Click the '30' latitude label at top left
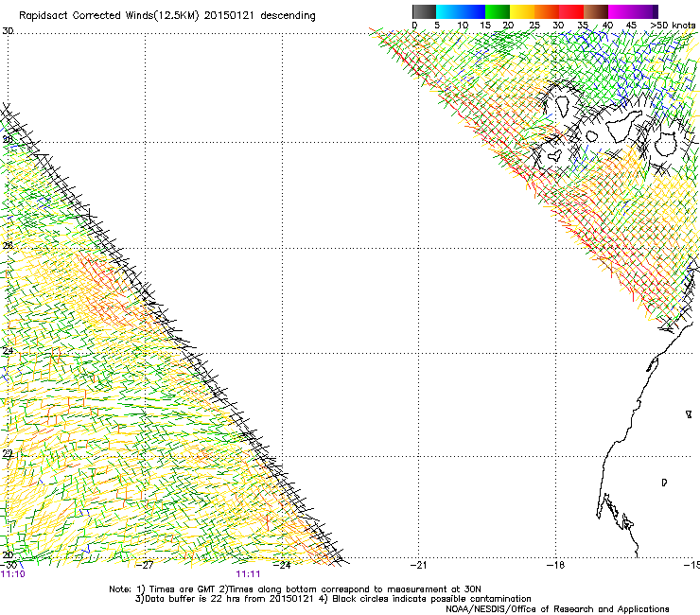700x615 pixels. coord(8,31)
